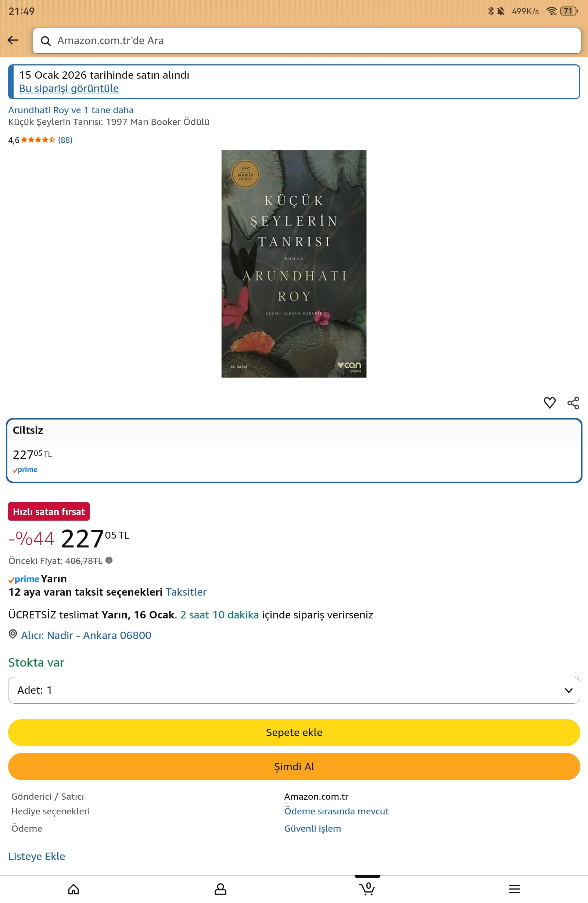Click the Şimdi Al button
Image resolution: width=588 pixels, height=903 pixels.
(x=294, y=767)
